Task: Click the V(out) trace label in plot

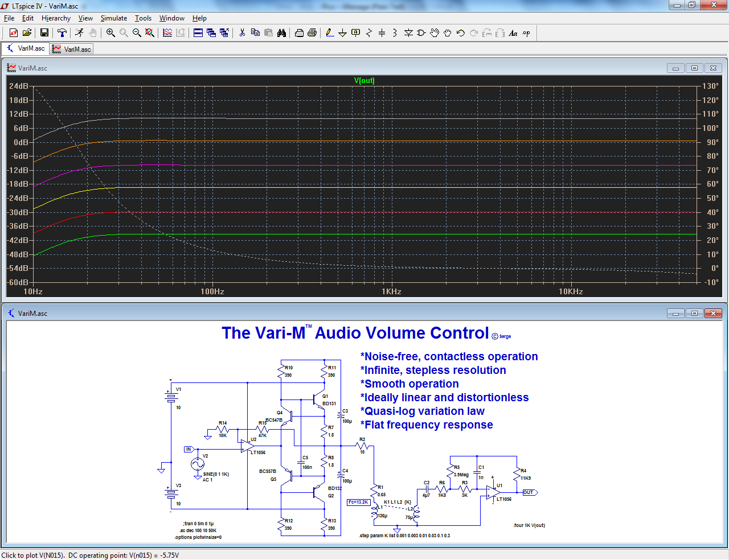Action: click(x=364, y=80)
